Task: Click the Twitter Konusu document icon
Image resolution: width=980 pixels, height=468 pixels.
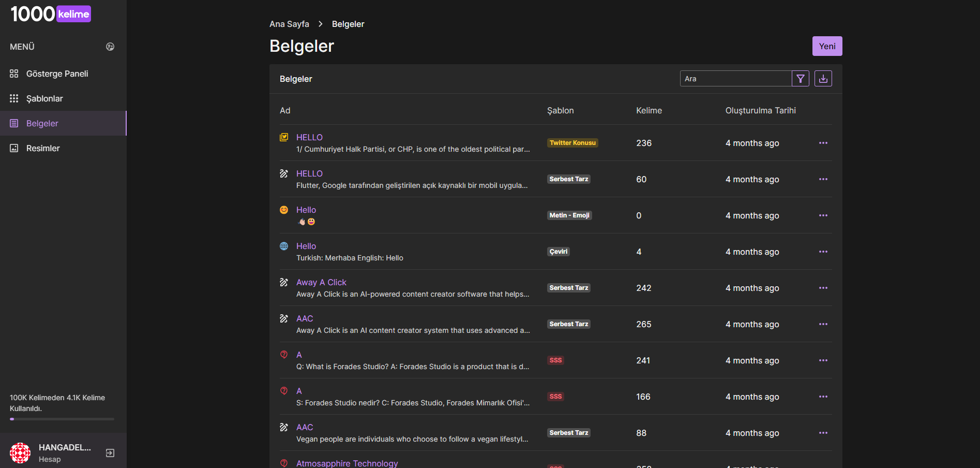Action: click(284, 137)
